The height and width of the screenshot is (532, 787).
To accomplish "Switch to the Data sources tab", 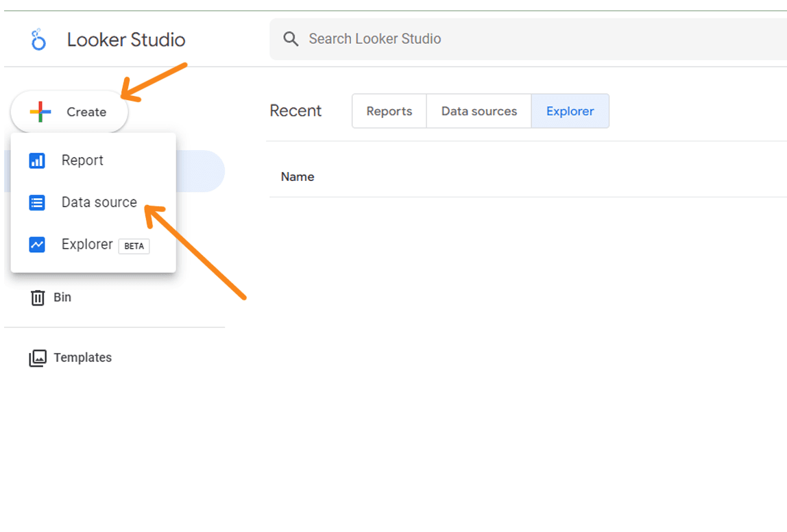I will pos(479,111).
